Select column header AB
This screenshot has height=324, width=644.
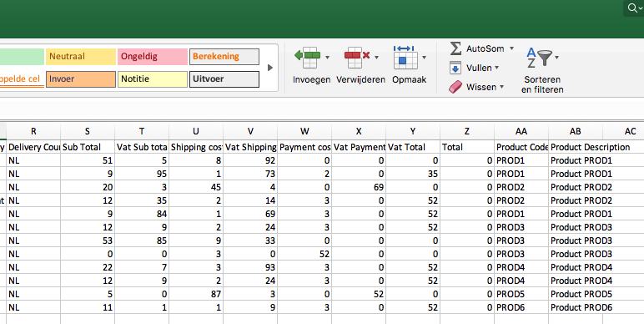point(576,132)
